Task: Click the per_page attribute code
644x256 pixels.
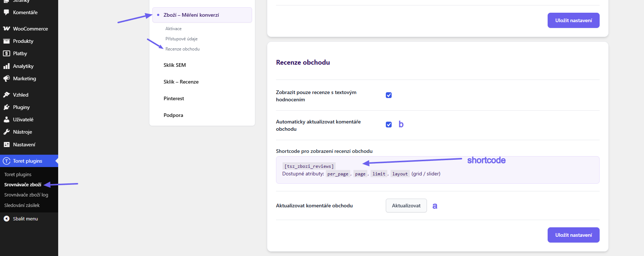Action: 338,174
